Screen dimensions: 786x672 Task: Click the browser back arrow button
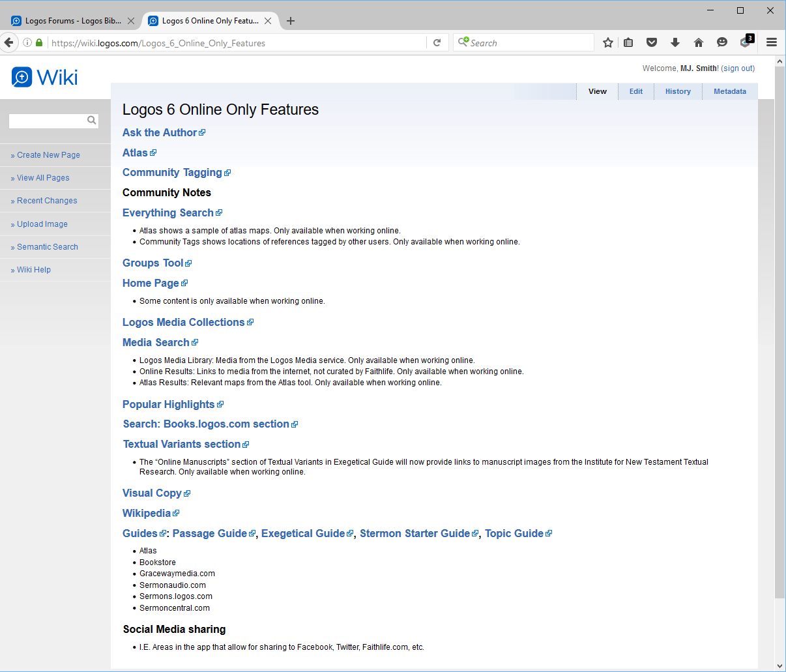click(8, 42)
